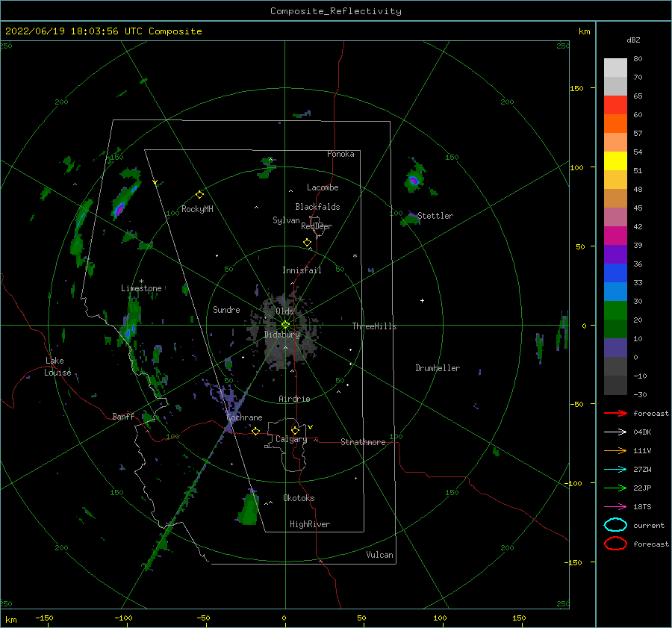Click the 150 tick on right axis

pyautogui.click(x=576, y=88)
